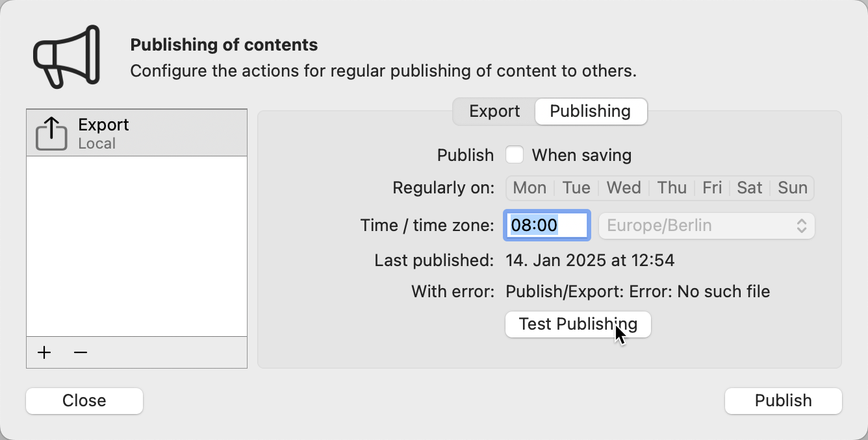This screenshot has height=440, width=868.
Task: Enable the When saving publish checkbox
Action: (515, 154)
